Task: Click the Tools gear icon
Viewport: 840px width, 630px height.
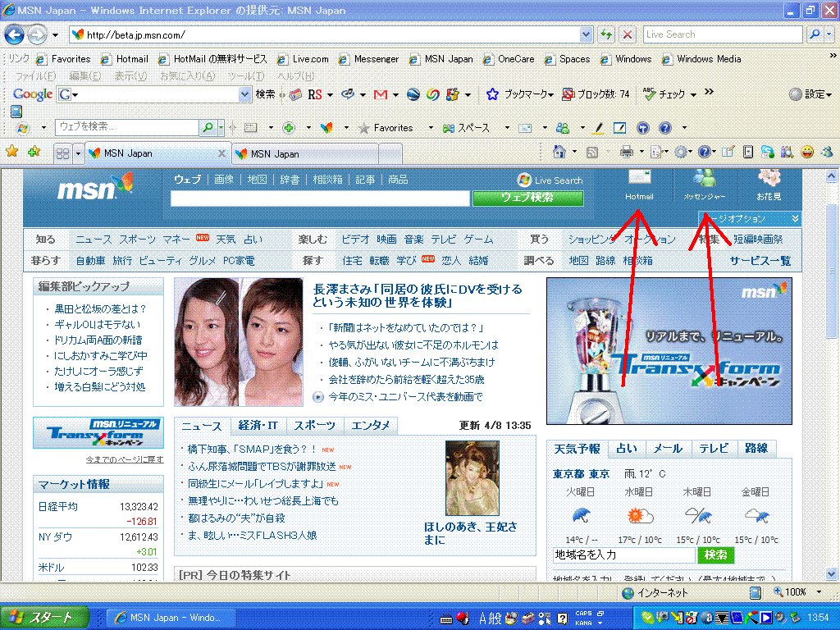Action: click(x=680, y=153)
